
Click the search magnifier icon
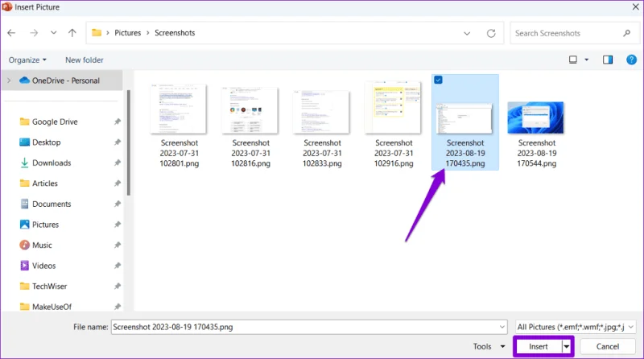tap(627, 33)
